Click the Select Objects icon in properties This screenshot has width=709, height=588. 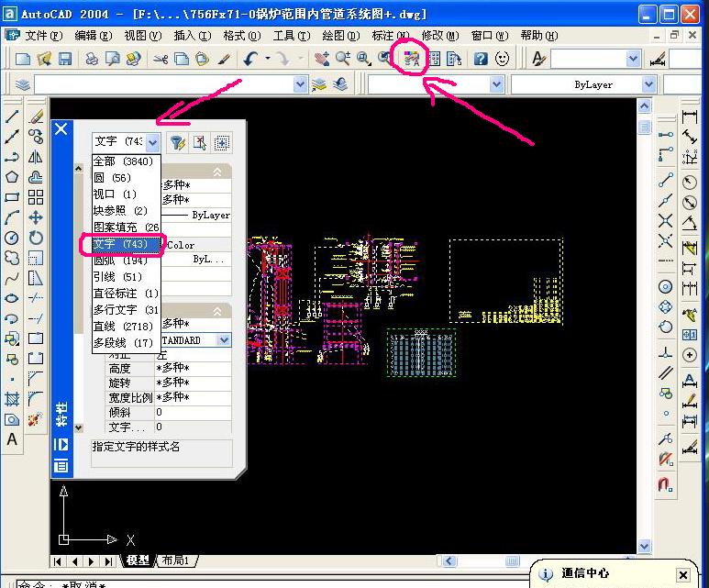(x=199, y=142)
